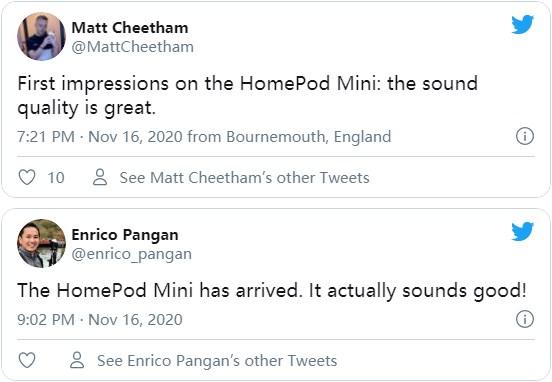Screen dimensions: 552x382
Task: Click the @MattCheetham handle
Action: (x=133, y=47)
